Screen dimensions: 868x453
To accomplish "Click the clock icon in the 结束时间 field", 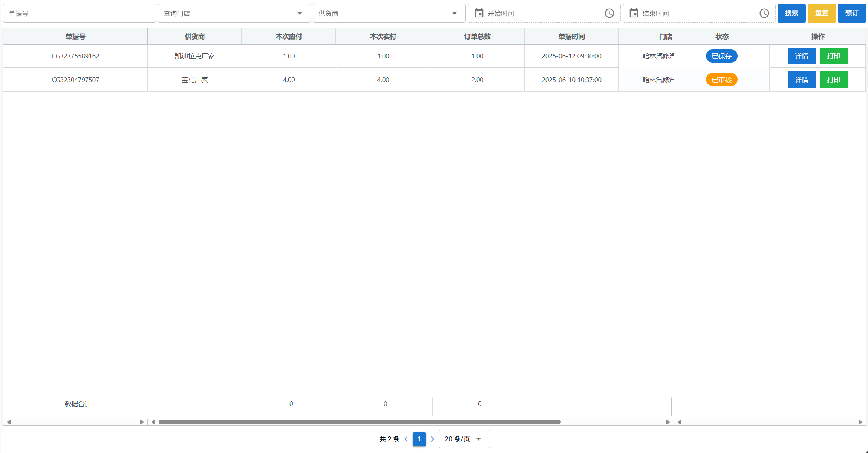I will (x=764, y=13).
